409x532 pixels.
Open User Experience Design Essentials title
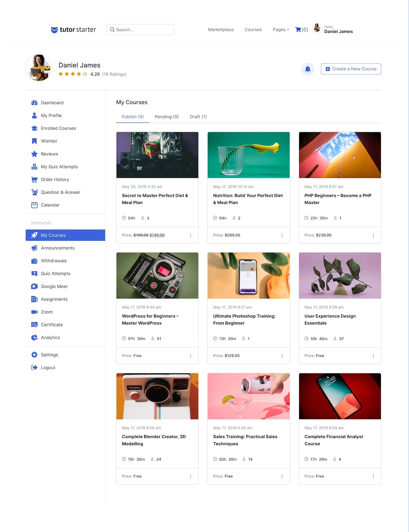coord(330,319)
